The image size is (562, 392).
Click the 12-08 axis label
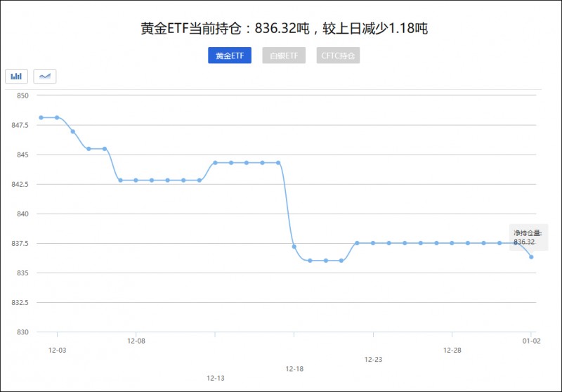(136, 341)
